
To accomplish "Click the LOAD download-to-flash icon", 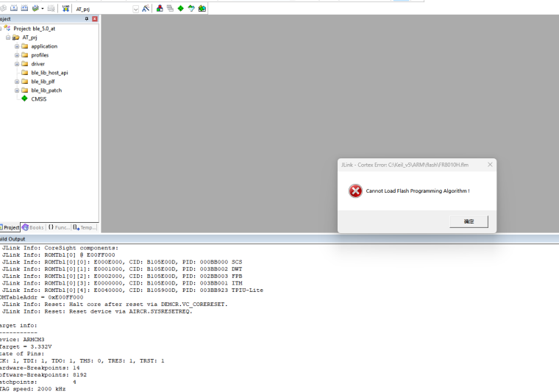I will click(x=65, y=8).
